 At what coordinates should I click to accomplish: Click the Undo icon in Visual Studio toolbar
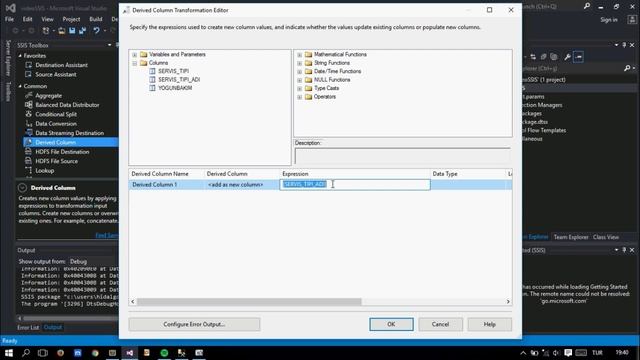pos(96,31)
